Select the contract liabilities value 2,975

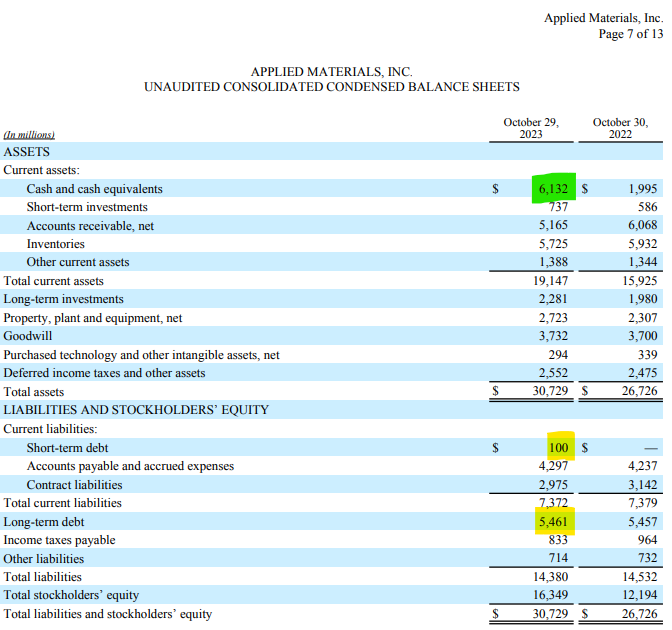553,485
